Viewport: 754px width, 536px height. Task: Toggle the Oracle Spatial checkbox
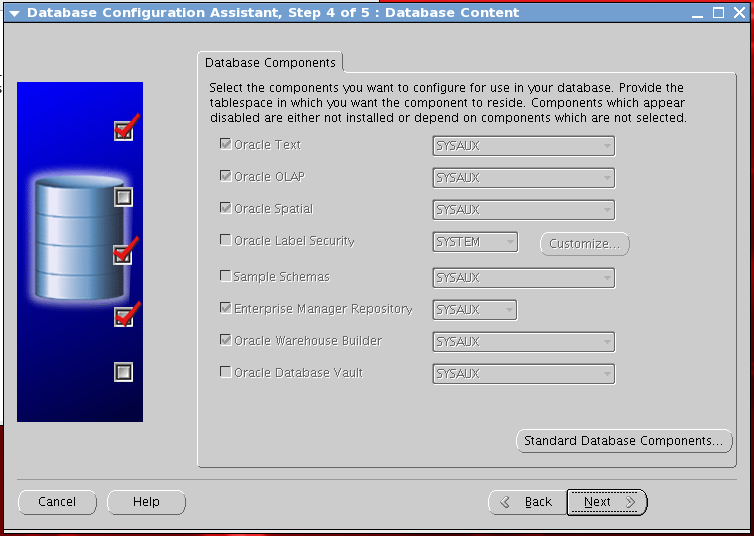[226, 208]
